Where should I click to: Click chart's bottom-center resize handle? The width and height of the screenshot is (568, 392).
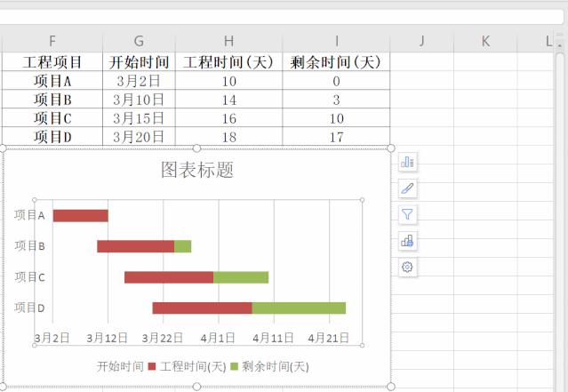click(x=196, y=387)
